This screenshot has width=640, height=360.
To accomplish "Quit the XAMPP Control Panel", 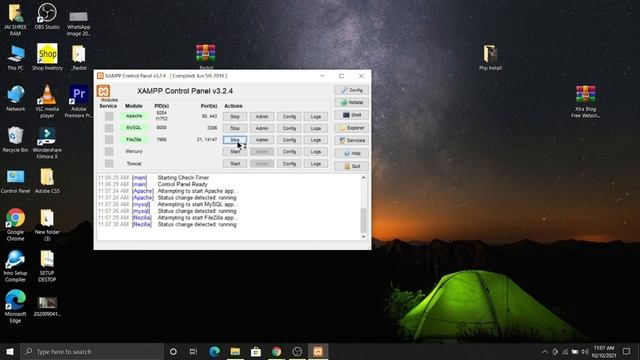I will point(351,166).
